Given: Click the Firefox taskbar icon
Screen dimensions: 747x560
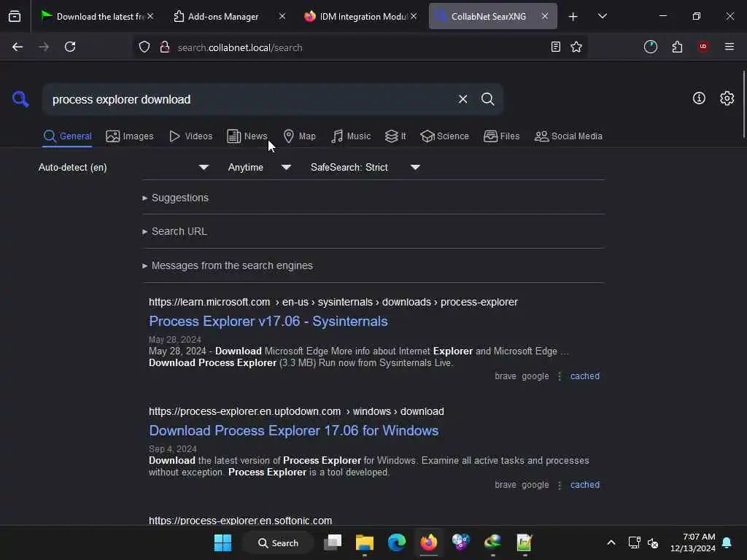Looking at the screenshot, I should 429,542.
